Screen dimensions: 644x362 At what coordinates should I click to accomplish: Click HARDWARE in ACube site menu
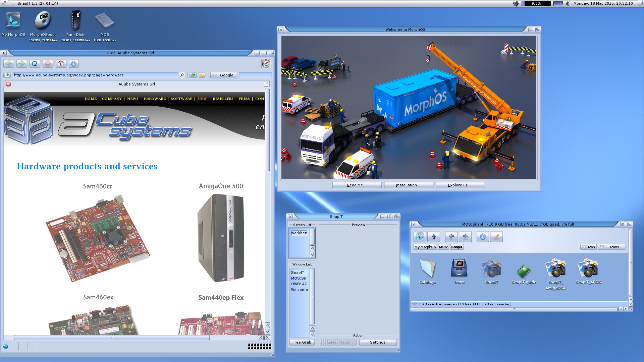coord(155,99)
